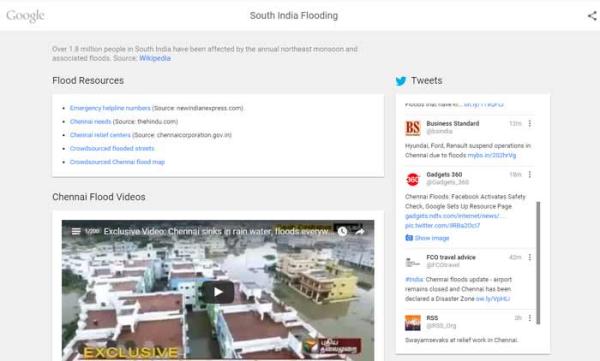Open the Emergency helpline numbers link
Screen dimensions: 600x361
110,108
